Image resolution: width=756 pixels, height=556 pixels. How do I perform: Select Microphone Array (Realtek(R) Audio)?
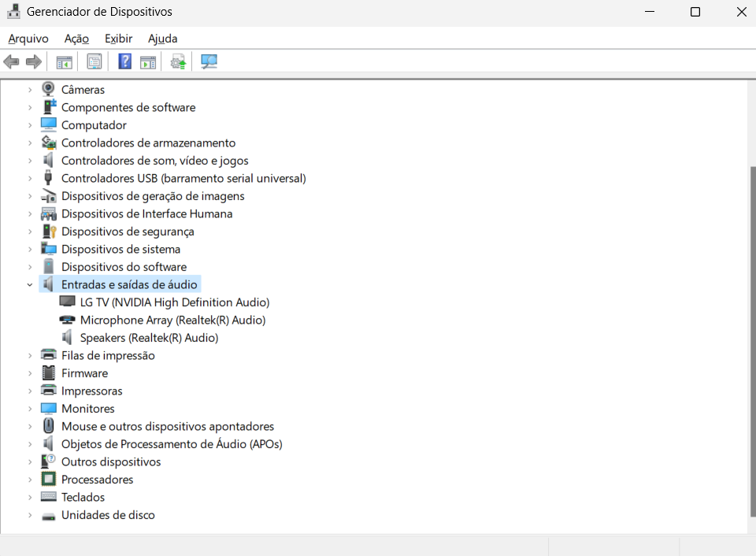point(172,321)
